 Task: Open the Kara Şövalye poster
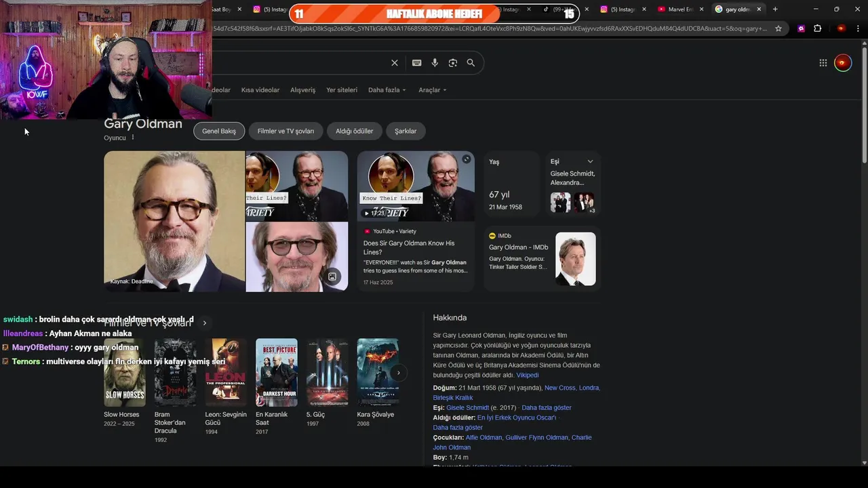point(378,372)
